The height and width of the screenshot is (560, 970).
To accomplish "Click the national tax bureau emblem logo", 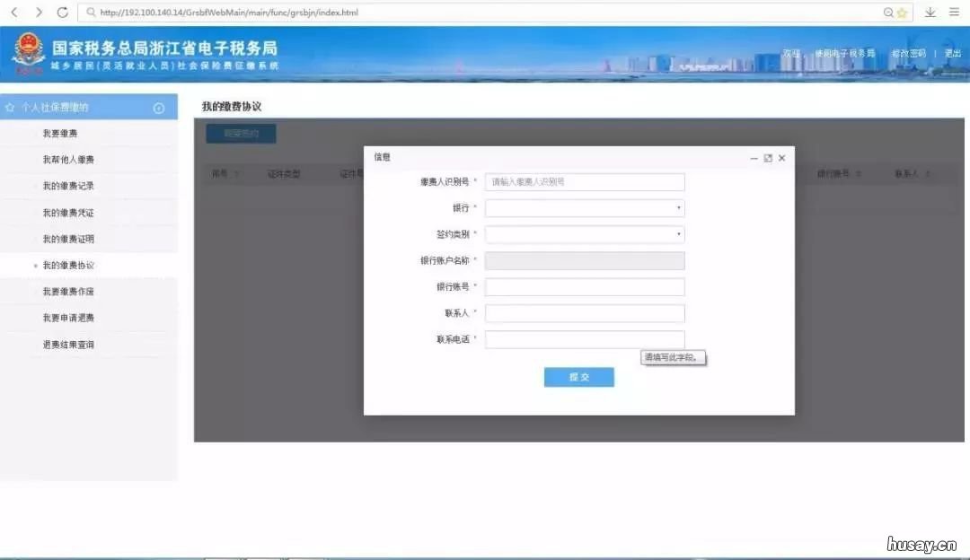I will pyautogui.click(x=30, y=52).
